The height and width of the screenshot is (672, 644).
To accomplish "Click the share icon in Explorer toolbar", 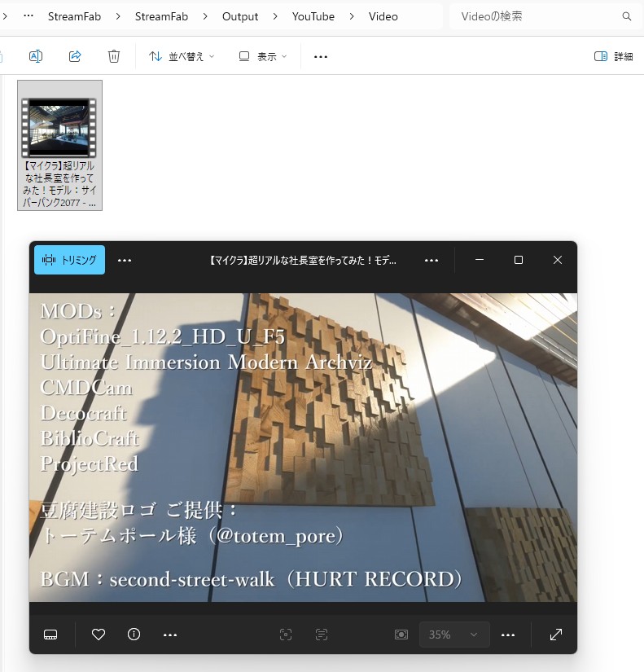I will click(75, 56).
